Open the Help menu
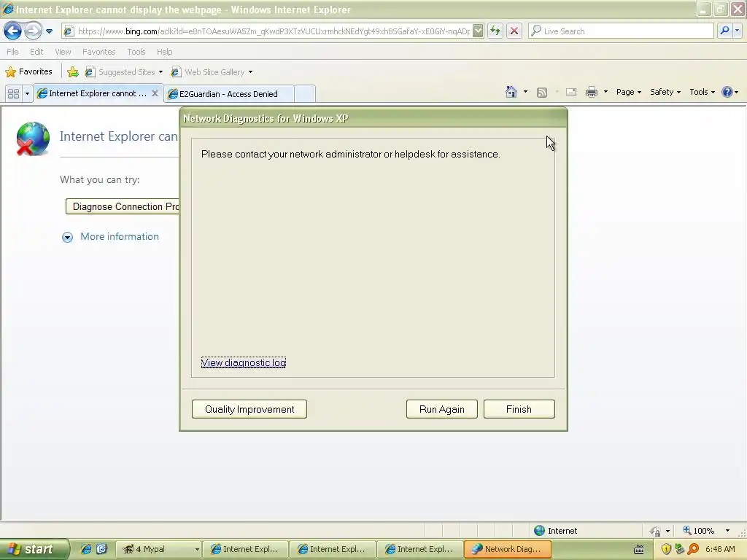Viewport: 747px width, 560px height. pos(164,52)
